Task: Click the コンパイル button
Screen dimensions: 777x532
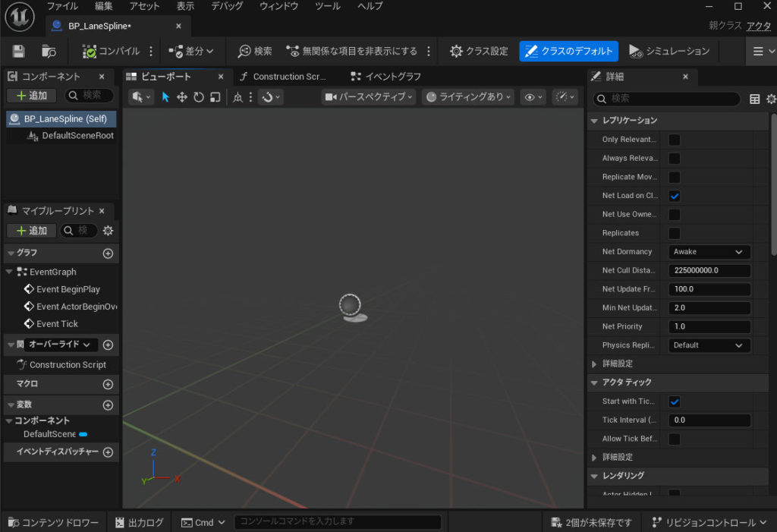Action: [x=112, y=52]
